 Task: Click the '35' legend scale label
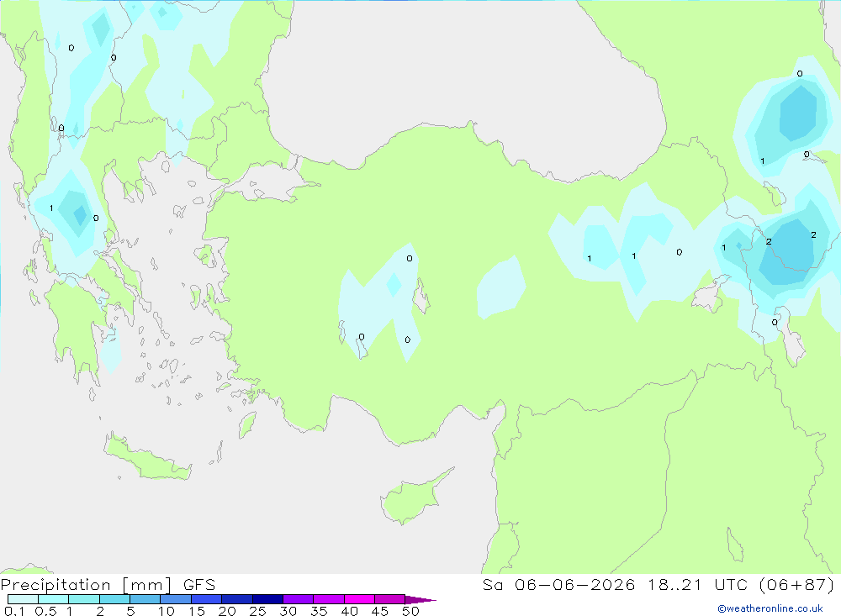click(319, 611)
